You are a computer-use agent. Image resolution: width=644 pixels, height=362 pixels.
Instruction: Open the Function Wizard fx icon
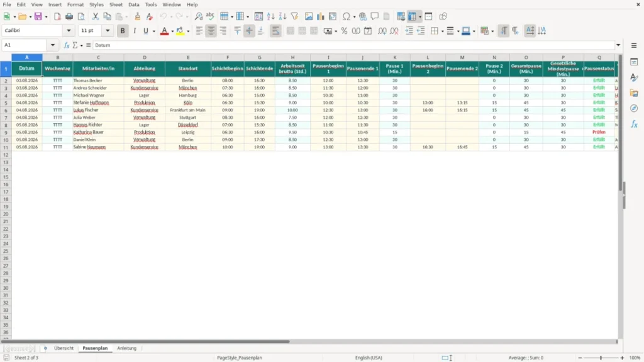coord(67,45)
